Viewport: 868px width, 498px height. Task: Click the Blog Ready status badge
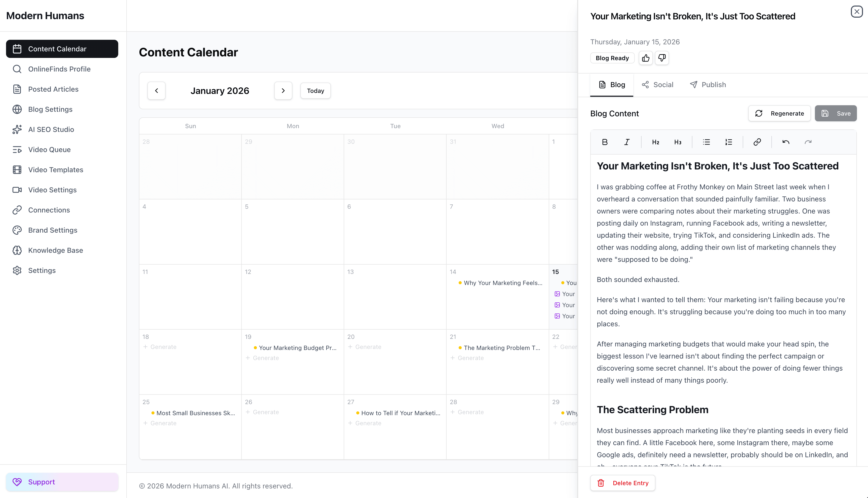tap(612, 58)
